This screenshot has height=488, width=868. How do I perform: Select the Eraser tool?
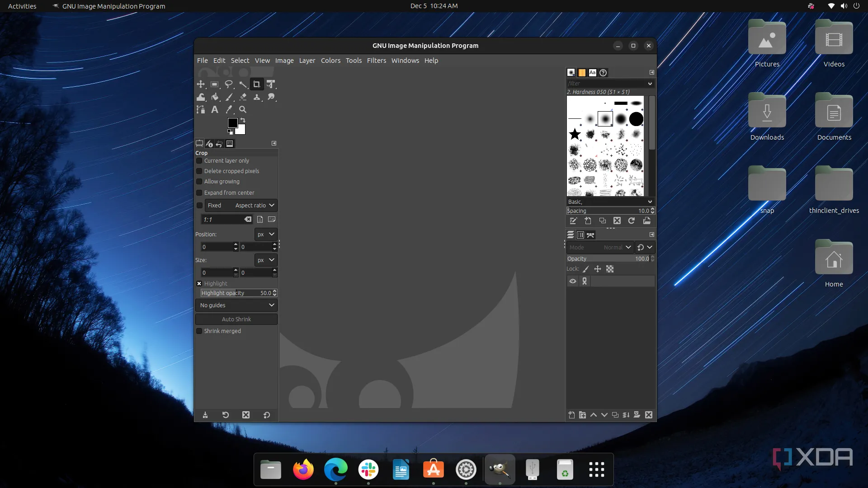(x=243, y=97)
